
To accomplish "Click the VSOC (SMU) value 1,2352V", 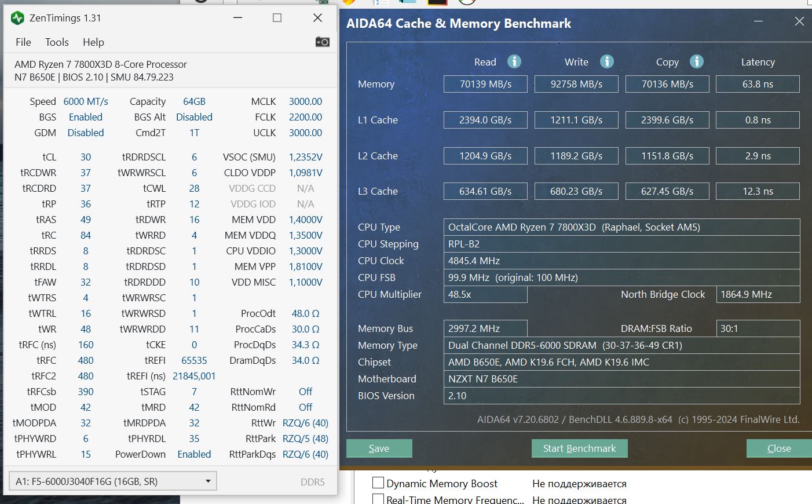I will pyautogui.click(x=305, y=157).
